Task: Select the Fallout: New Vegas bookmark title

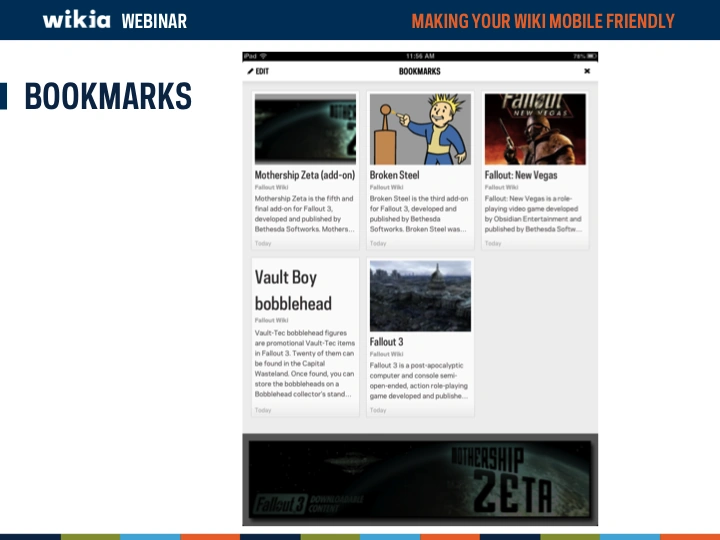Action: pyautogui.click(x=521, y=175)
